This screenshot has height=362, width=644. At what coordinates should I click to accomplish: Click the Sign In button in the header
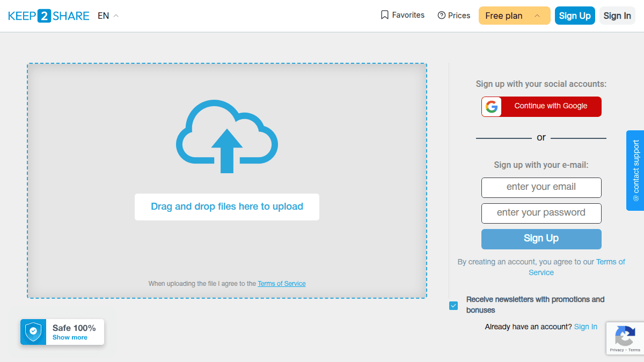pyautogui.click(x=617, y=16)
